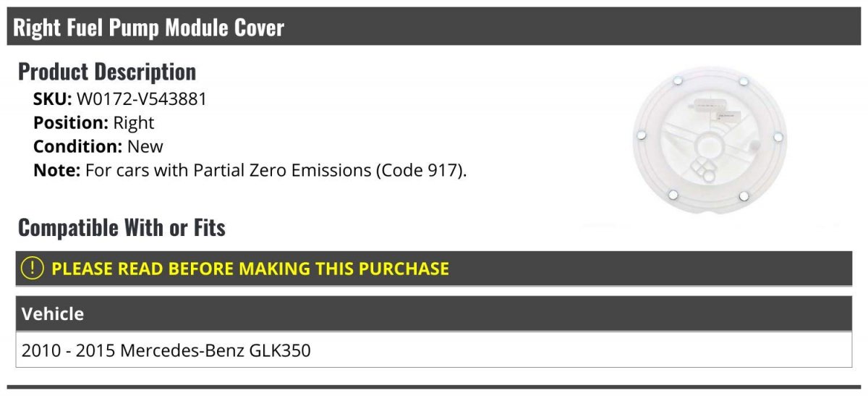Click the connector label on the cover image

pyautogui.click(x=725, y=114)
